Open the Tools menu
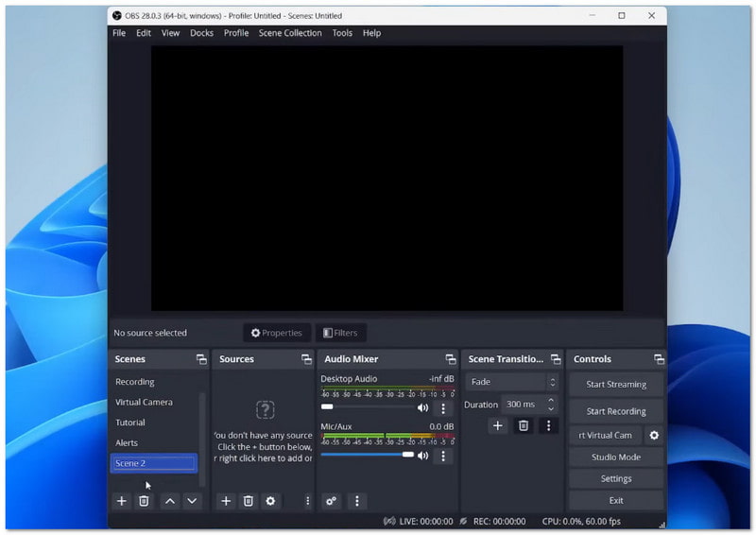Screen dimensions: 756x535 342,33
